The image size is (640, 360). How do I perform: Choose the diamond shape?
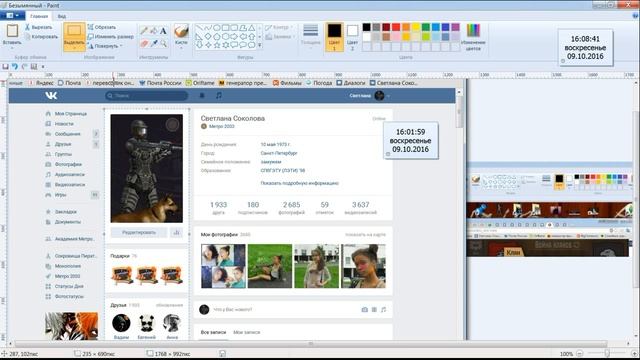click(x=208, y=36)
